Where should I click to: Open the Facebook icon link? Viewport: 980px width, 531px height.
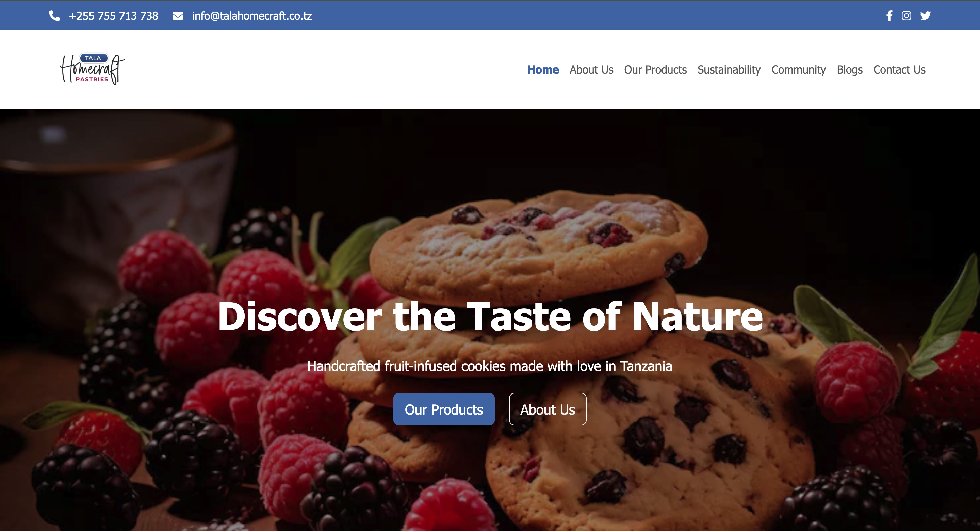pyautogui.click(x=889, y=16)
